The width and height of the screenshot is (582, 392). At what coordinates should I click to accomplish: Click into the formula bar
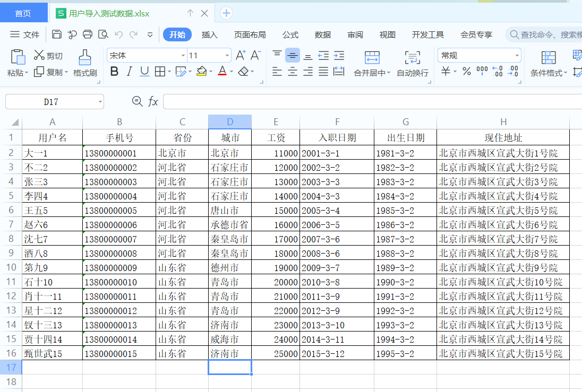372,102
